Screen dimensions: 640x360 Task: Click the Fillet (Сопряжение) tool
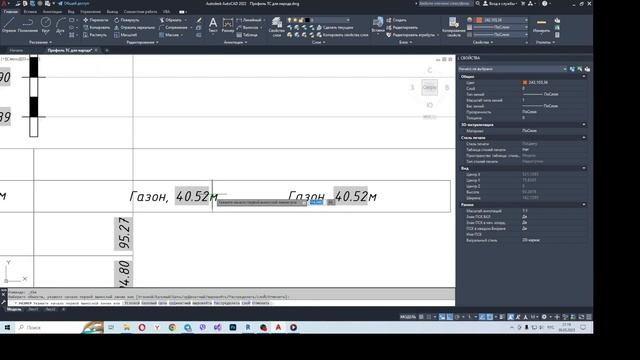(173, 27)
